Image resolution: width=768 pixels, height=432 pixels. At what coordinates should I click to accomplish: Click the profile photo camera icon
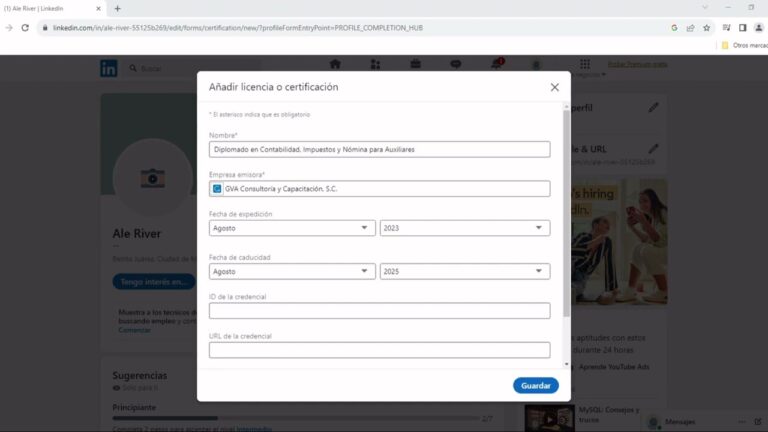point(153,178)
